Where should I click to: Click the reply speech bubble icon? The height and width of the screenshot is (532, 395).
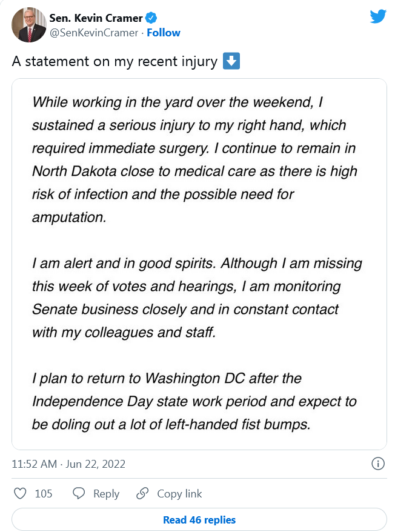79,493
